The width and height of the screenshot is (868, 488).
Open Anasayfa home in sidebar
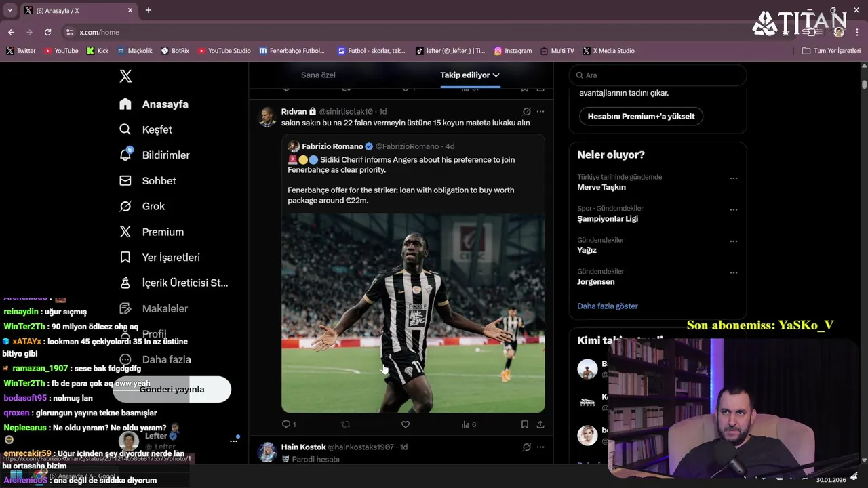(x=153, y=104)
